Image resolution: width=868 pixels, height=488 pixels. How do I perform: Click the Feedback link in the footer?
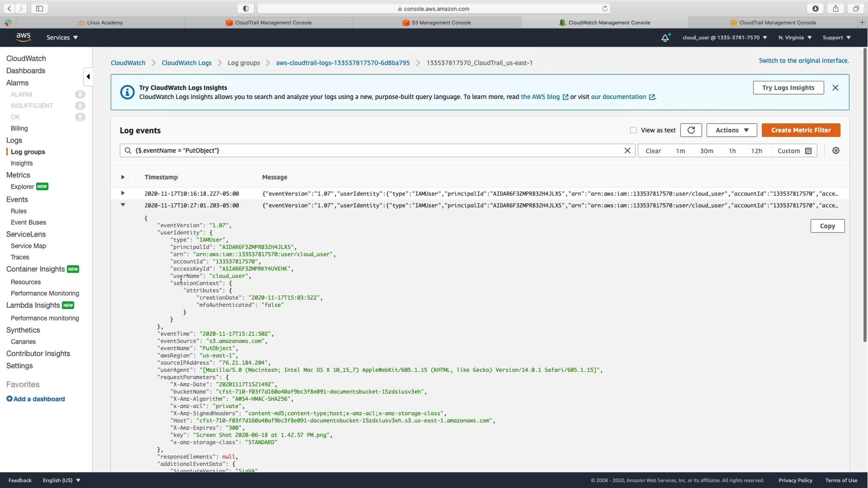click(20, 480)
